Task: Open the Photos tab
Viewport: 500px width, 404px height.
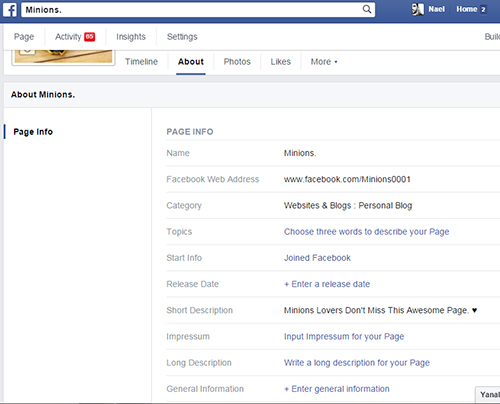Action: [x=237, y=62]
